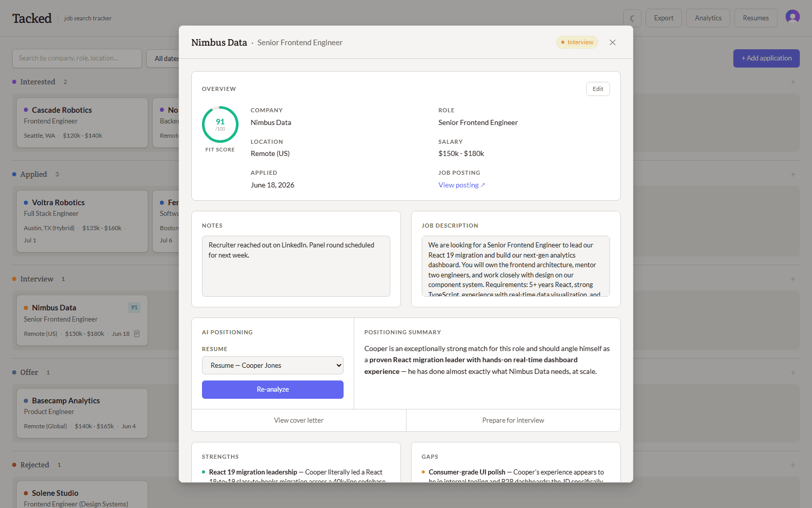
Task: Click salary value $150k - $180k in overview
Action: point(461,154)
